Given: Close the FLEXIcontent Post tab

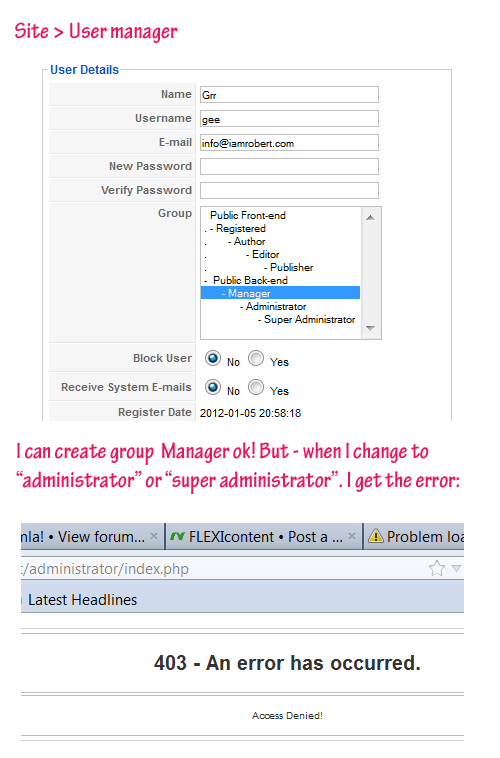Looking at the screenshot, I should click(352, 536).
